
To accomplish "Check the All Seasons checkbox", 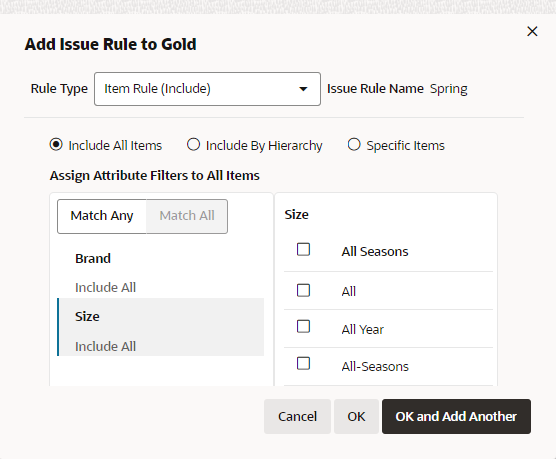I will click(x=304, y=250).
